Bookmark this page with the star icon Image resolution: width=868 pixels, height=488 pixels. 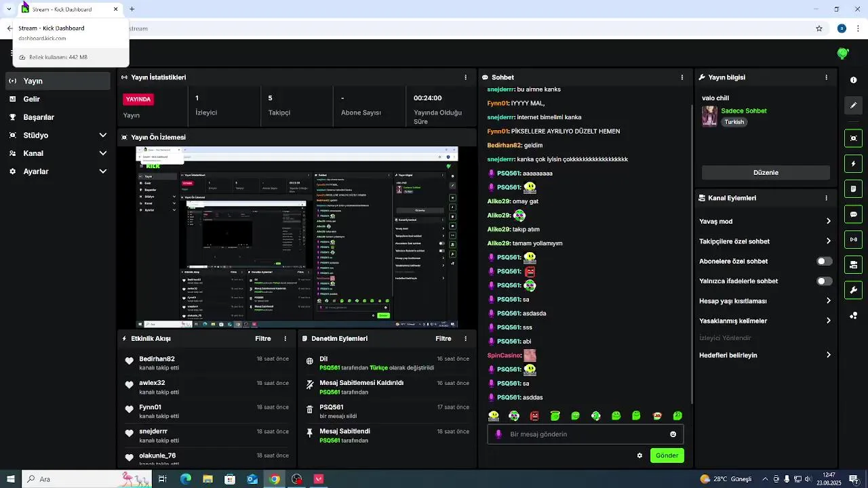coord(819,28)
